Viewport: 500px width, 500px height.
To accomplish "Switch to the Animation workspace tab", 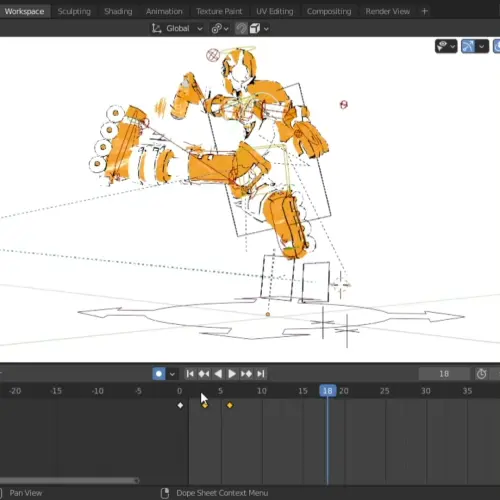I will click(x=164, y=11).
